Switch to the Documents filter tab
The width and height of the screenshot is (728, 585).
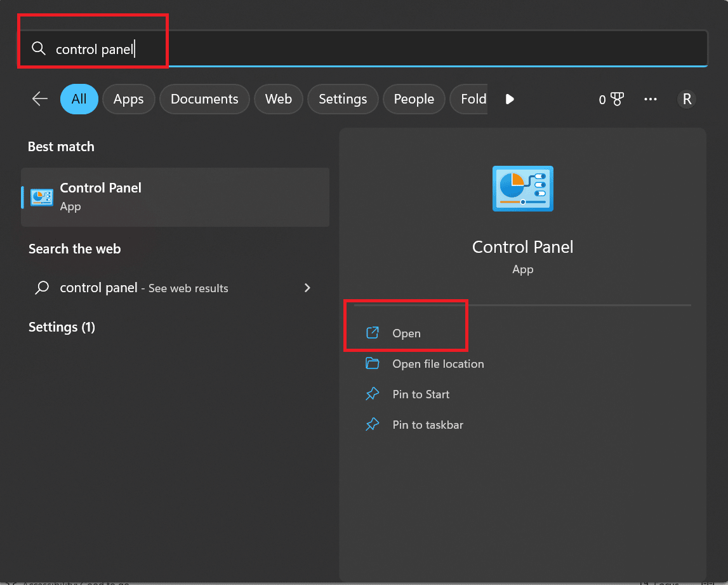click(x=204, y=99)
